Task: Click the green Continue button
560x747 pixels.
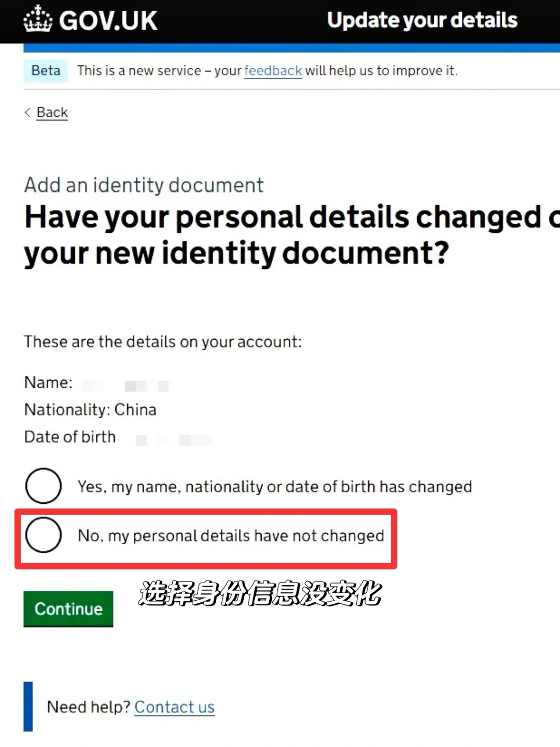Action: pos(68,609)
